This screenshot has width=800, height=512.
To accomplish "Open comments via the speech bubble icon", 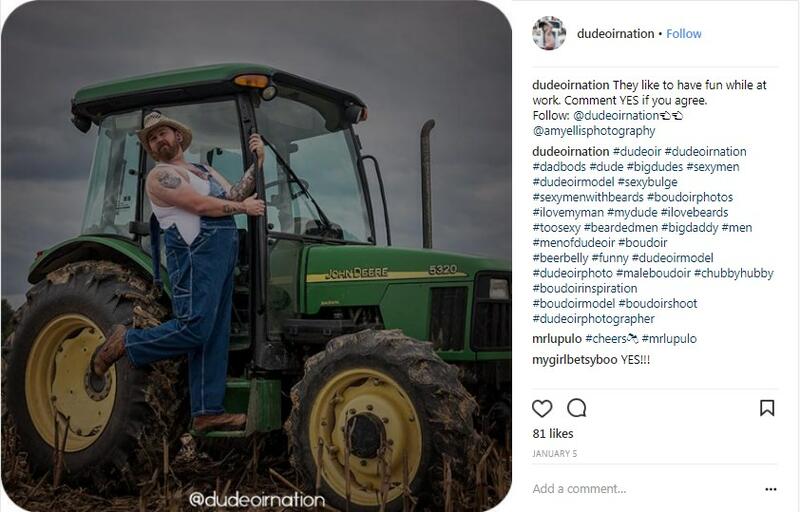I will point(577,408).
